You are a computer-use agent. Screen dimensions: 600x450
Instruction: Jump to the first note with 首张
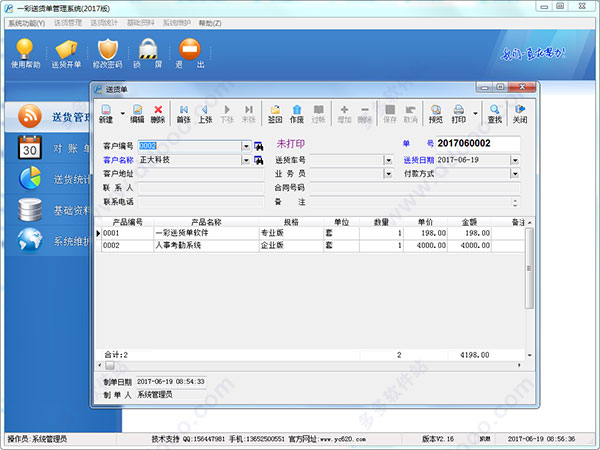point(184,114)
